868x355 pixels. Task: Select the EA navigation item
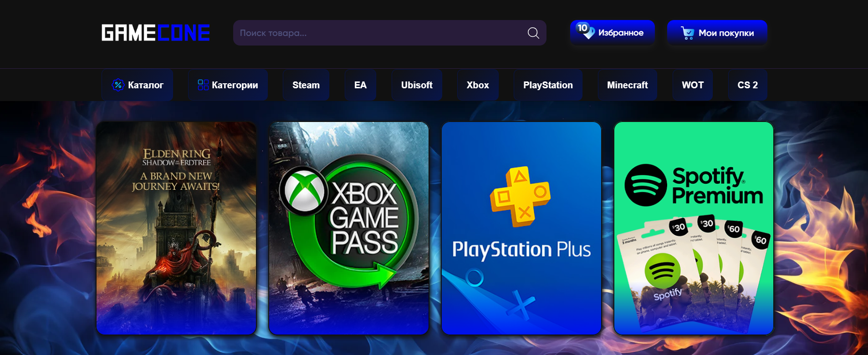[x=360, y=85]
